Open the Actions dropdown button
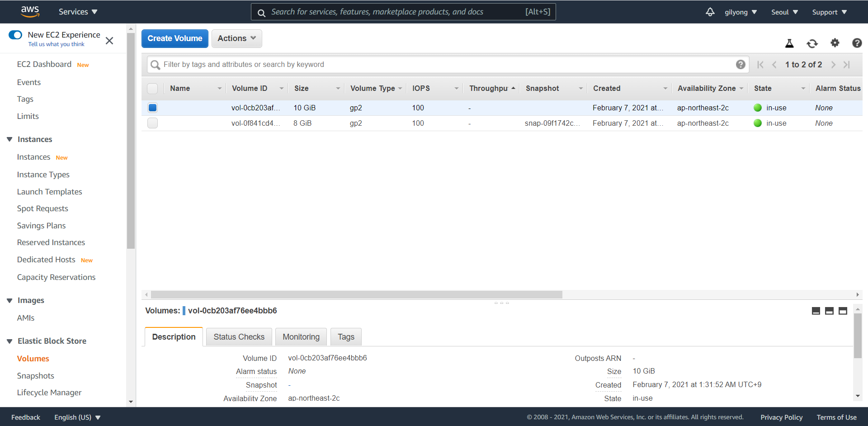Viewport: 868px width, 426px height. [x=236, y=38]
